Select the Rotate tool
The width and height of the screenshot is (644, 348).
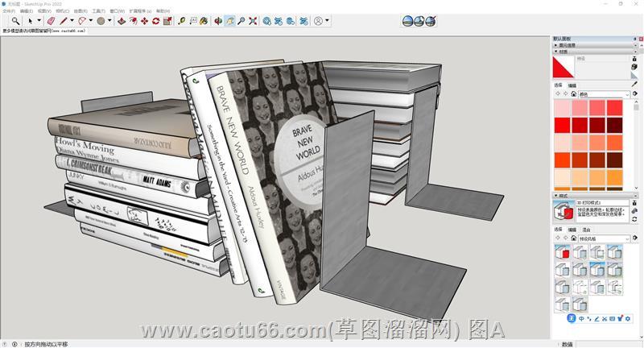pos(156,21)
